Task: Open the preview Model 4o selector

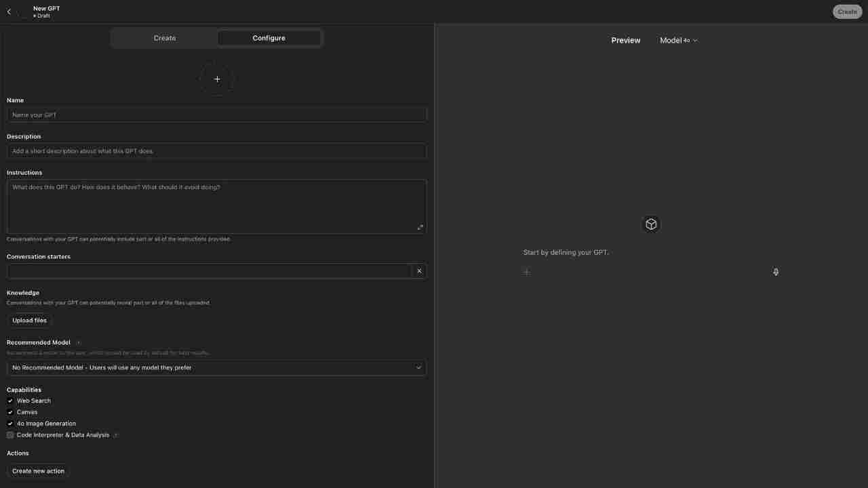Action: coord(678,41)
